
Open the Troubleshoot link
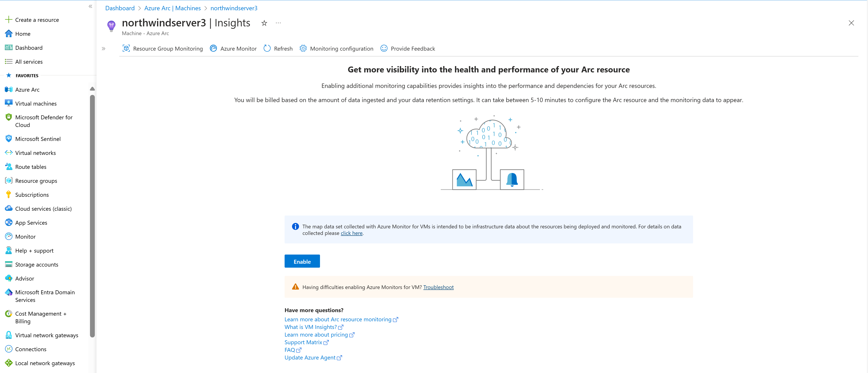point(438,287)
